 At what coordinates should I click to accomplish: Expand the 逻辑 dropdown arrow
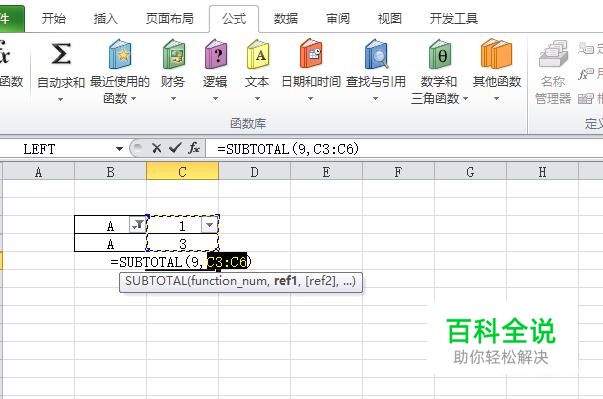215,99
